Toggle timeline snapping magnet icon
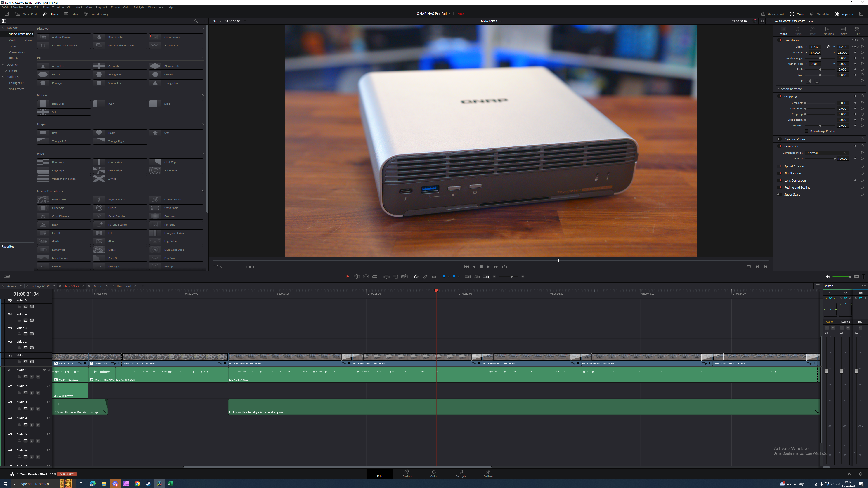 coord(416,276)
